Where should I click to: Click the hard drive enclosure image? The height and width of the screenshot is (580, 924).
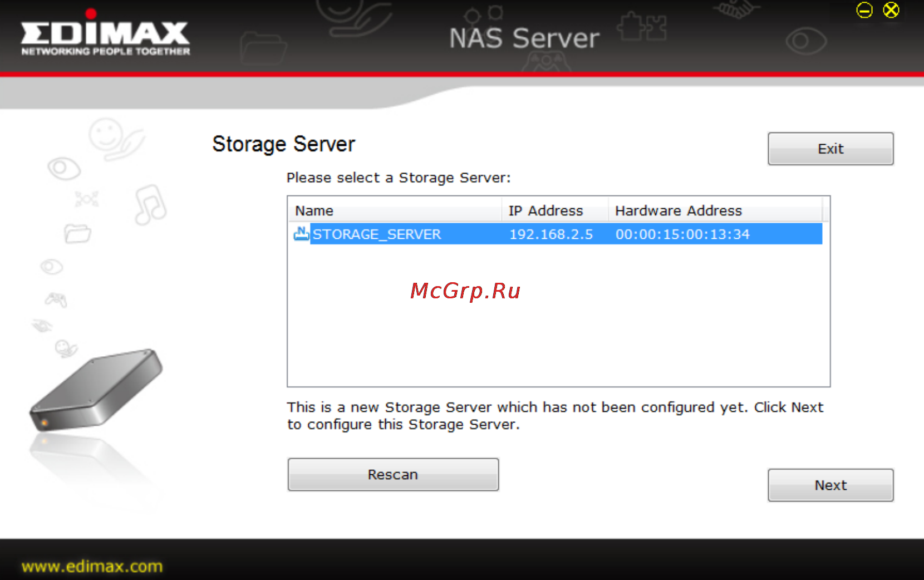(x=96, y=390)
